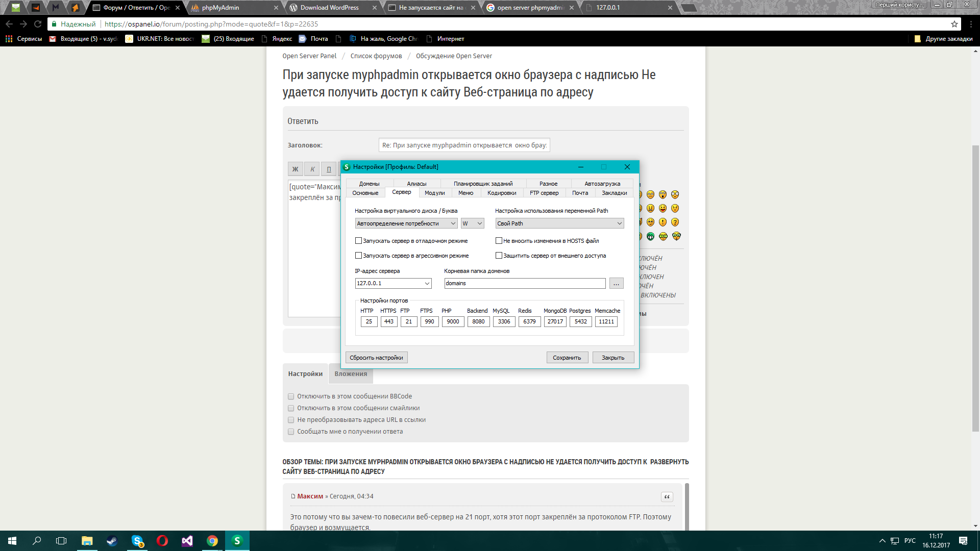Open Opera browser from the taskbar
980x551 pixels.
point(162,541)
